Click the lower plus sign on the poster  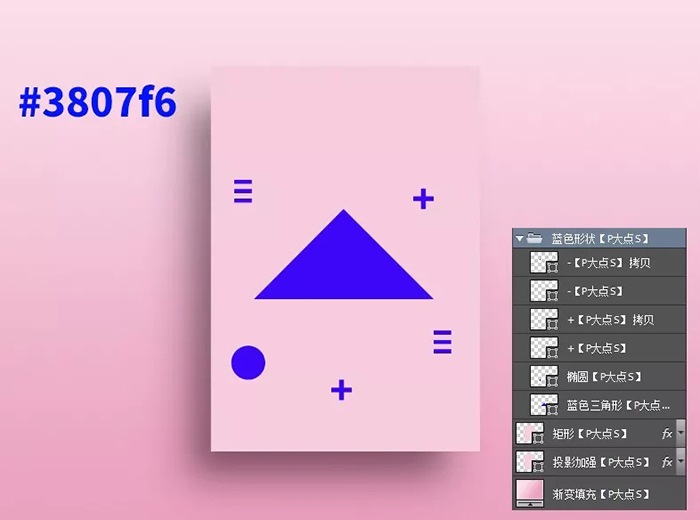[x=342, y=390]
